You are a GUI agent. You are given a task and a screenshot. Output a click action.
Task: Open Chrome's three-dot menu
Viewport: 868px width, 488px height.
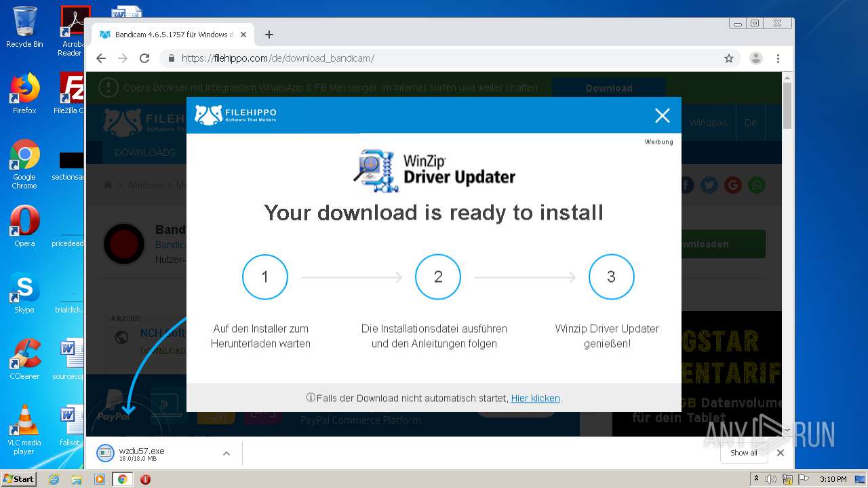click(x=778, y=58)
